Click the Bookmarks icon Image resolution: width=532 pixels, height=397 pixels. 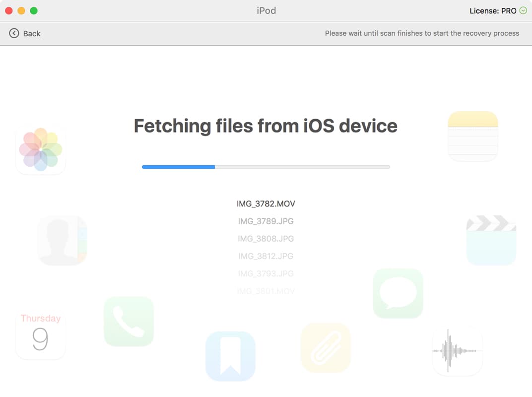[230, 356]
